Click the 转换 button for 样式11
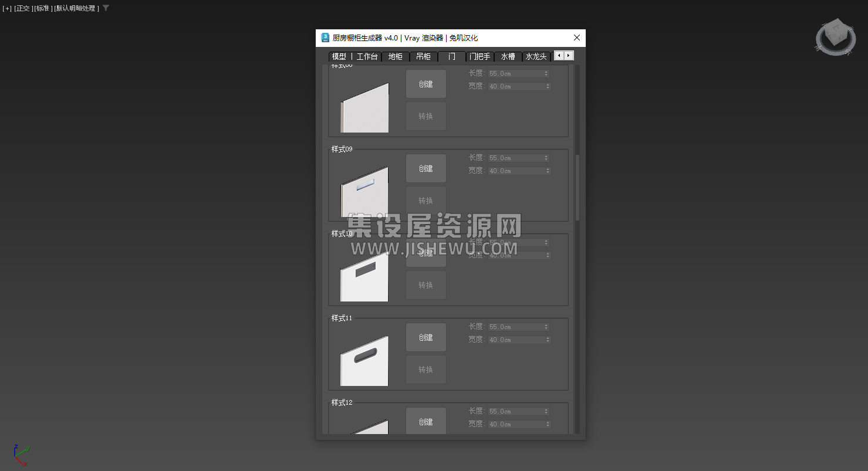The image size is (868, 471). [426, 370]
